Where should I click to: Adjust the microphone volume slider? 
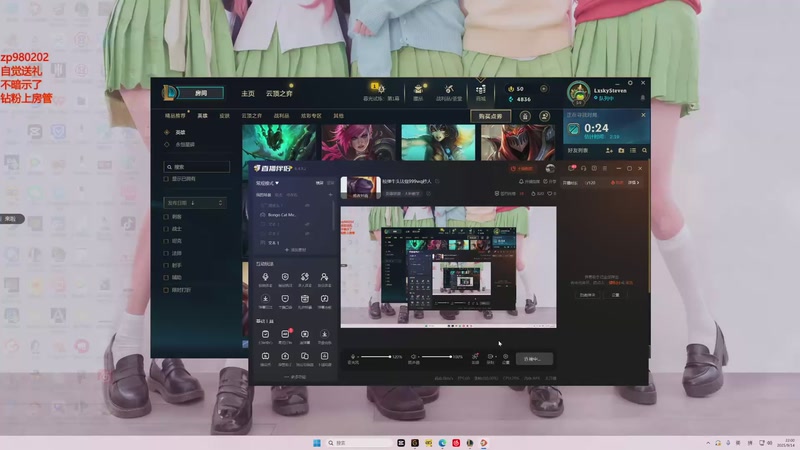[x=377, y=357]
